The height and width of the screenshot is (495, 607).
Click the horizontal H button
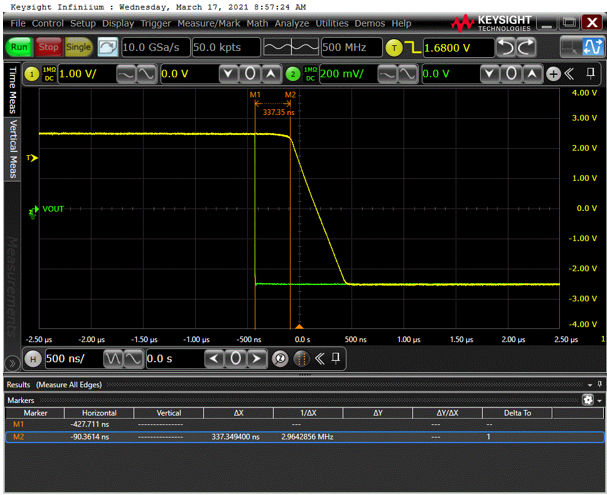(33, 359)
